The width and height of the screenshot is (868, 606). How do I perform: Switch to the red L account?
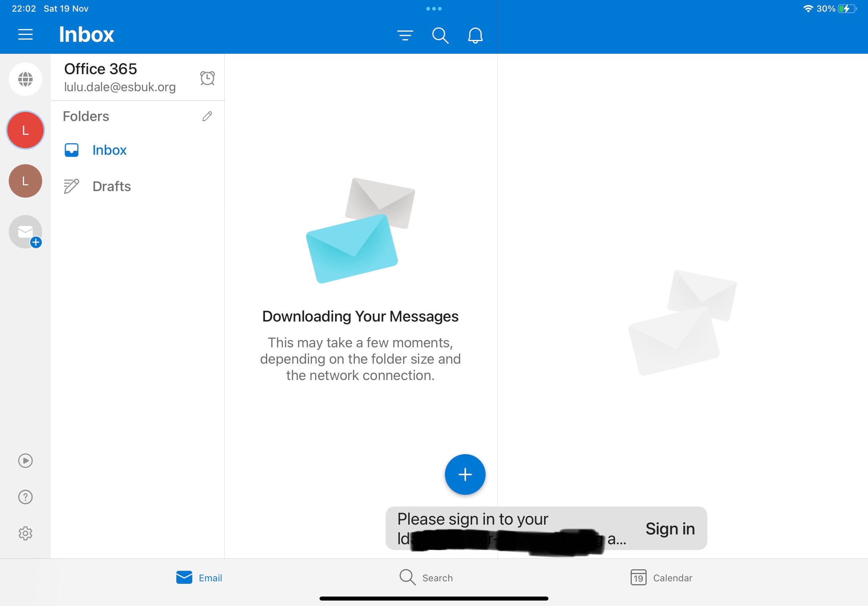pos(25,130)
